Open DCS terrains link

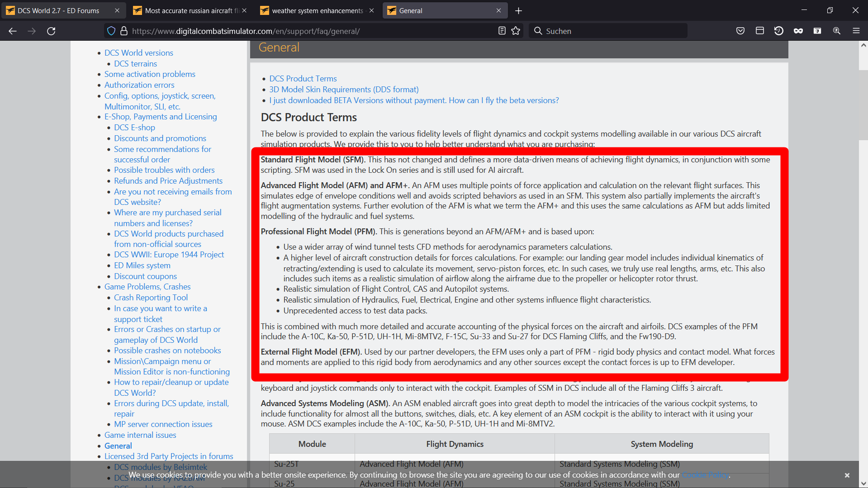coord(135,64)
